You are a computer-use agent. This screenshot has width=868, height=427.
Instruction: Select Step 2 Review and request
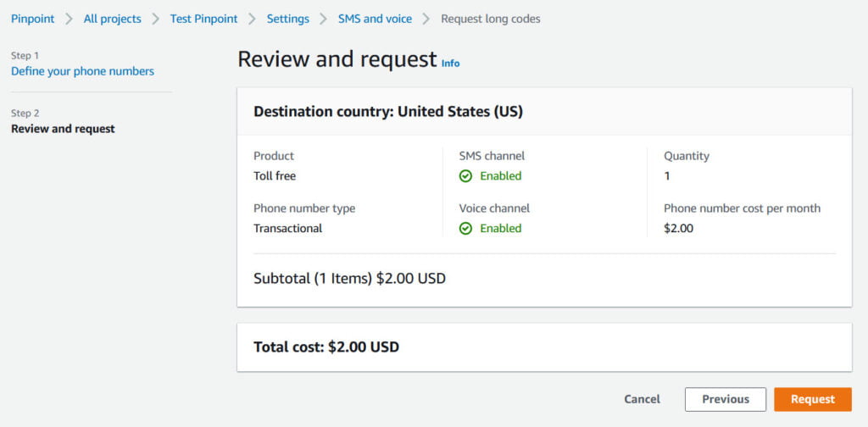(63, 129)
